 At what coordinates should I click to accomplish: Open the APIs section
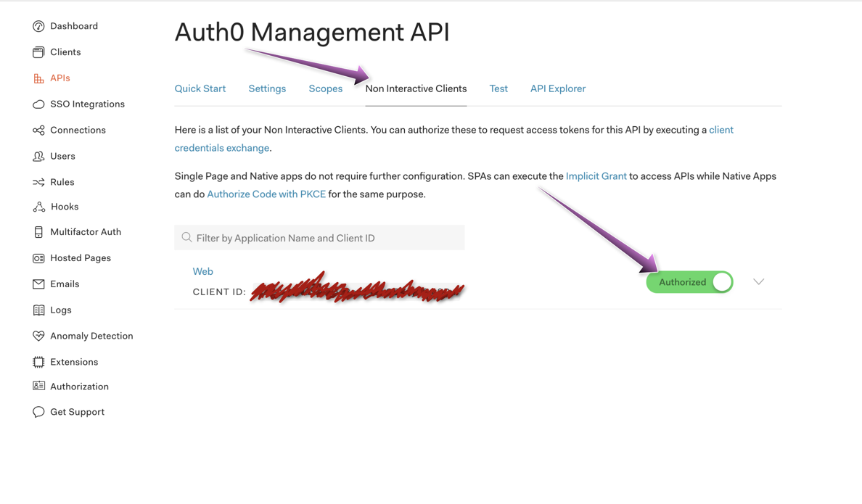(x=60, y=78)
